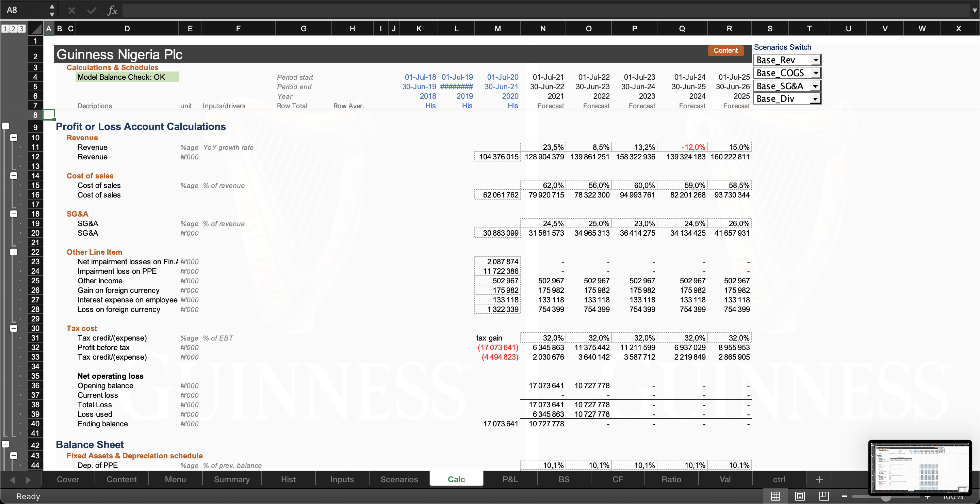Open the Inputs sheet tab
Image resolution: width=980 pixels, height=504 pixels.
(342, 479)
